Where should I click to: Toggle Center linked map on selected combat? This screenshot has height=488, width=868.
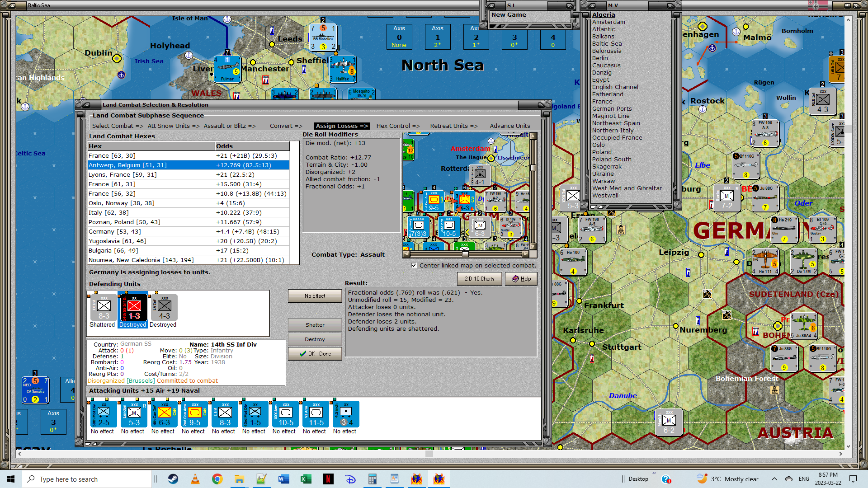click(x=414, y=266)
